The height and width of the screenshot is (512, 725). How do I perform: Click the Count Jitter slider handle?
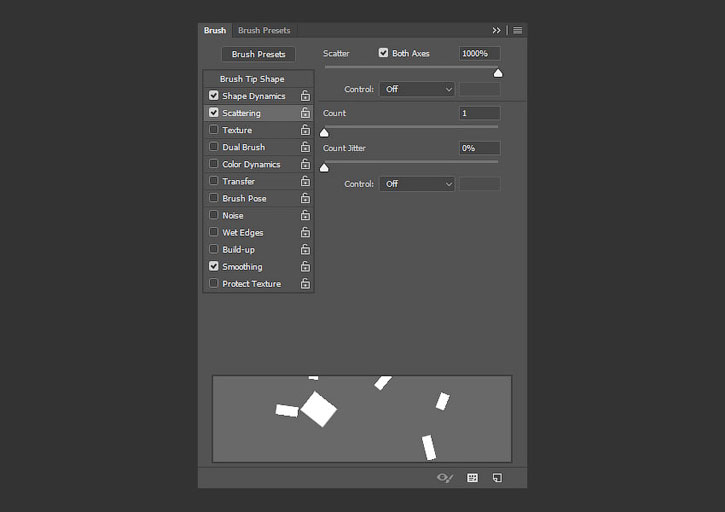coord(324,167)
